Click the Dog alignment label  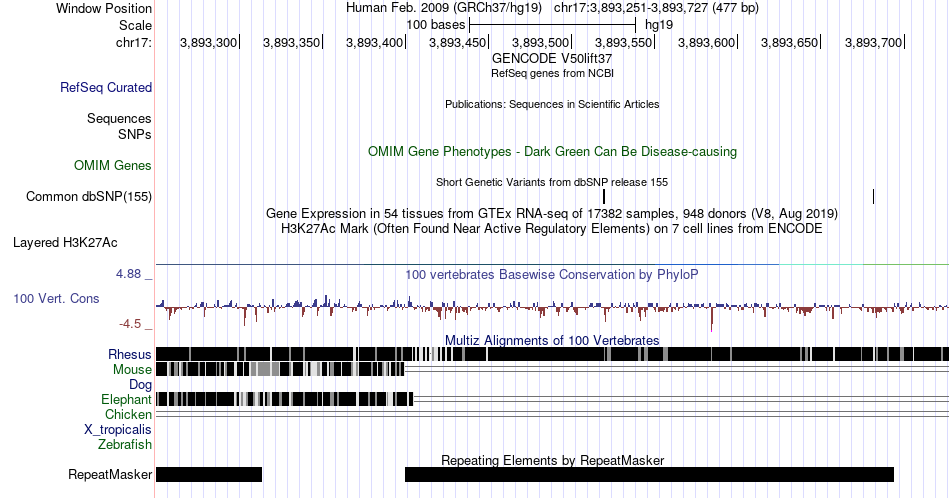140,385
